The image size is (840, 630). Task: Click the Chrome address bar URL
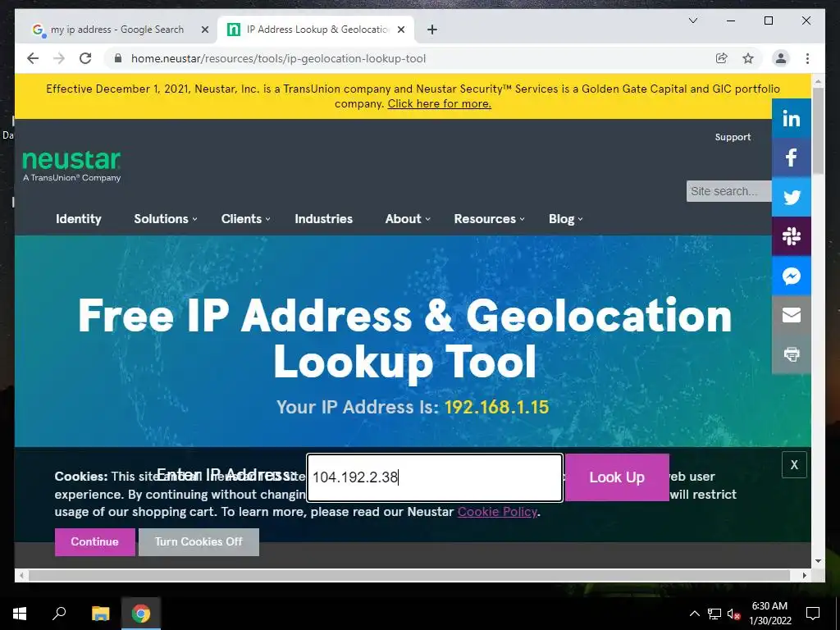pyautogui.click(x=278, y=58)
